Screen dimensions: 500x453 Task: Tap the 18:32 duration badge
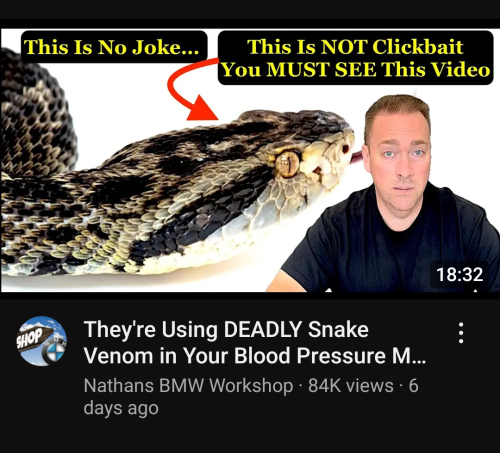point(459,274)
